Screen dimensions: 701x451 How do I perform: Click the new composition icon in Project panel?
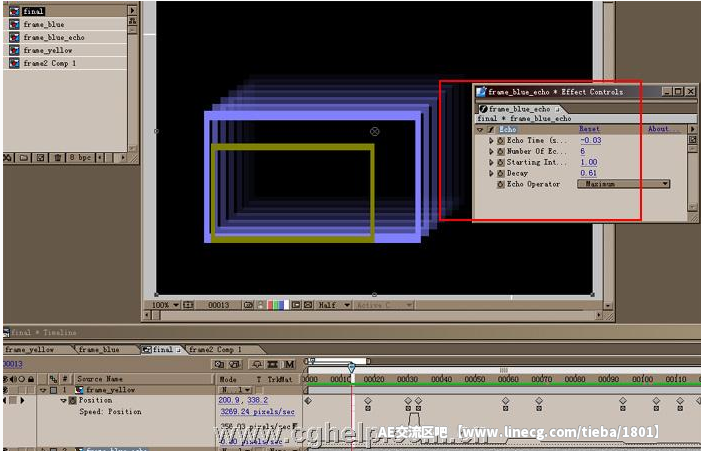pos(38,157)
